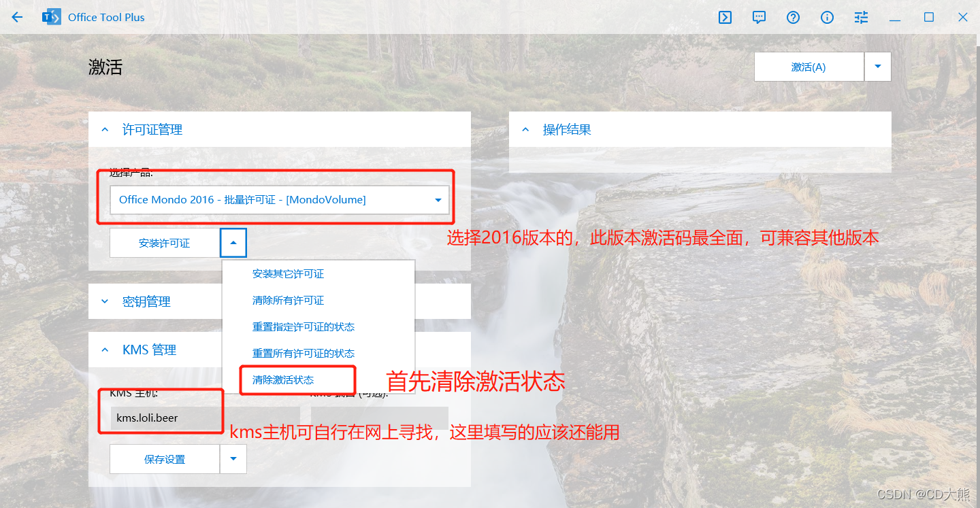
Task: Click the Office Tool Plus logo icon
Action: [x=51, y=17]
